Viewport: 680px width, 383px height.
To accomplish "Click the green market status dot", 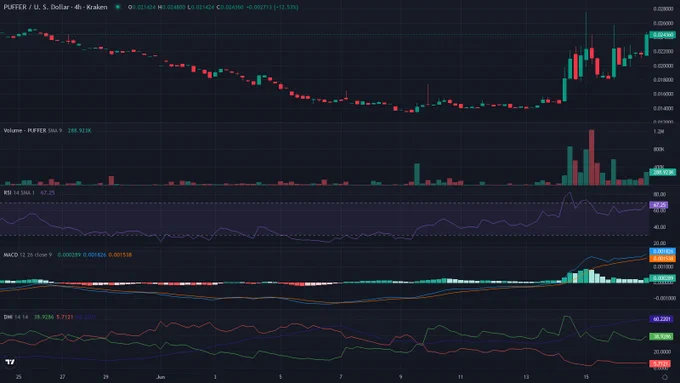I will point(118,7).
